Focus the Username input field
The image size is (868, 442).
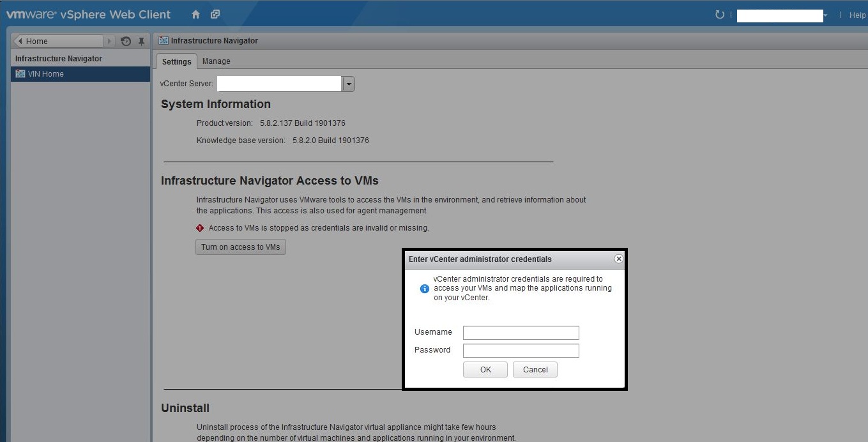click(521, 333)
